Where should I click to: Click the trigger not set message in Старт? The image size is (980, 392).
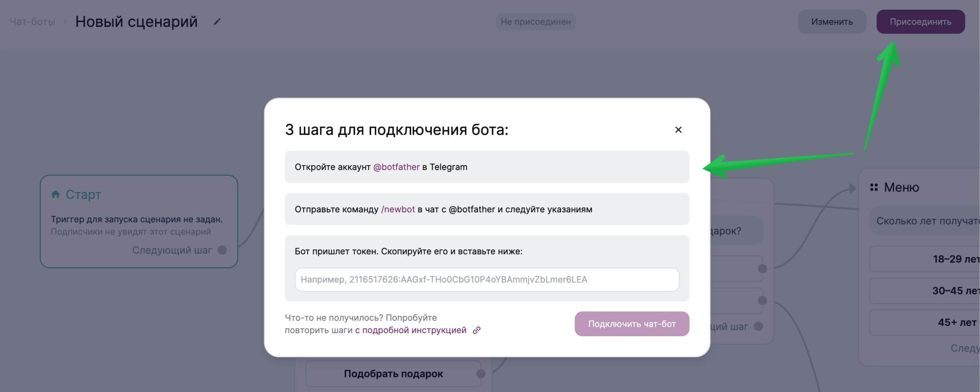[137, 220]
